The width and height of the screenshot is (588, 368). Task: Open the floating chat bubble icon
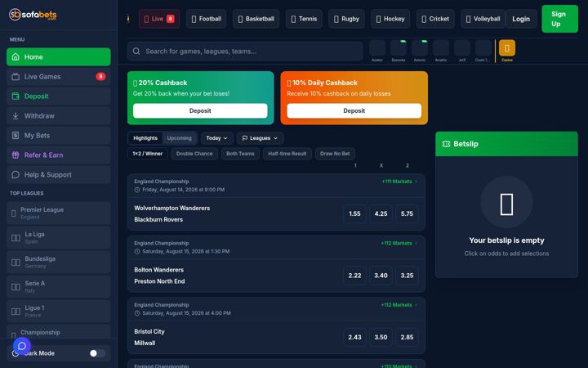click(x=22, y=346)
